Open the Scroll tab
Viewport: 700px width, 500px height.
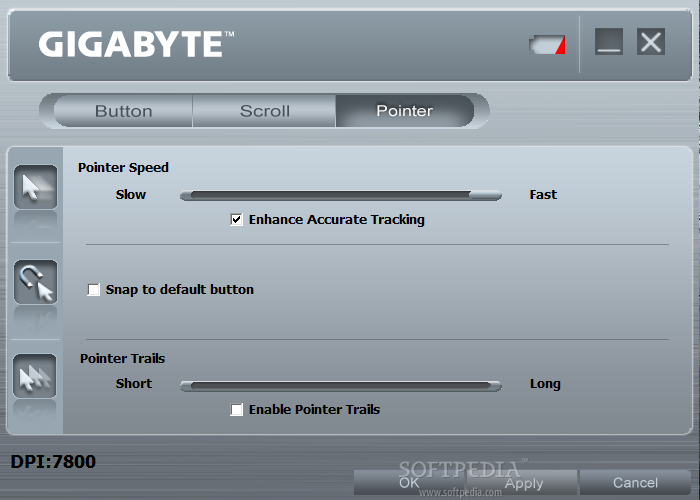(x=264, y=111)
